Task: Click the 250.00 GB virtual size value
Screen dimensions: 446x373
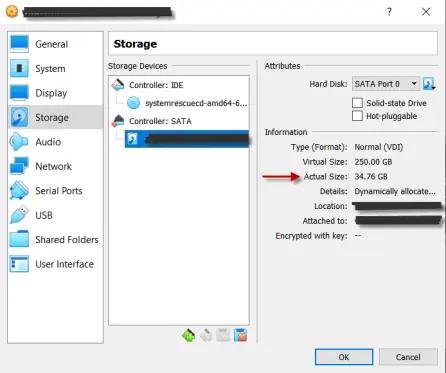Action: coord(373,162)
